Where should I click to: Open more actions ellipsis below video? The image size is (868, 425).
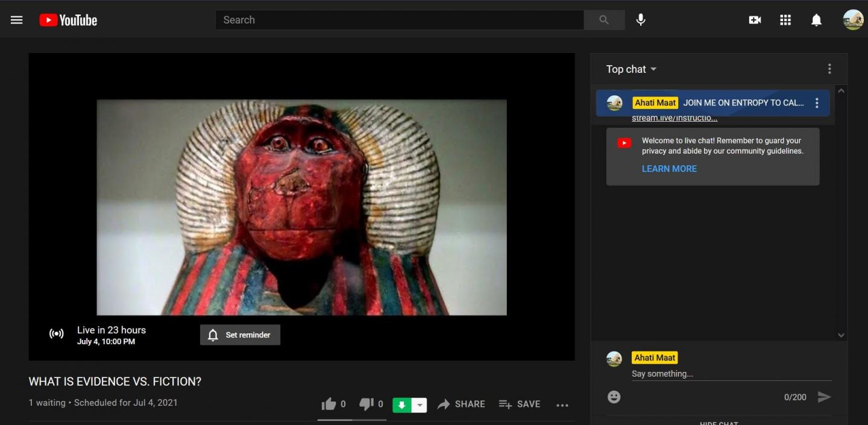coord(562,405)
